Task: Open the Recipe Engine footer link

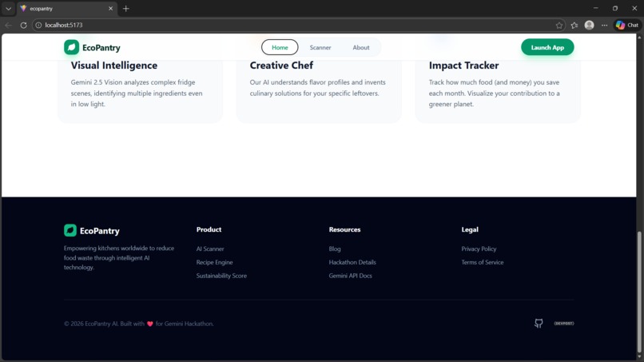Action: 214,262
